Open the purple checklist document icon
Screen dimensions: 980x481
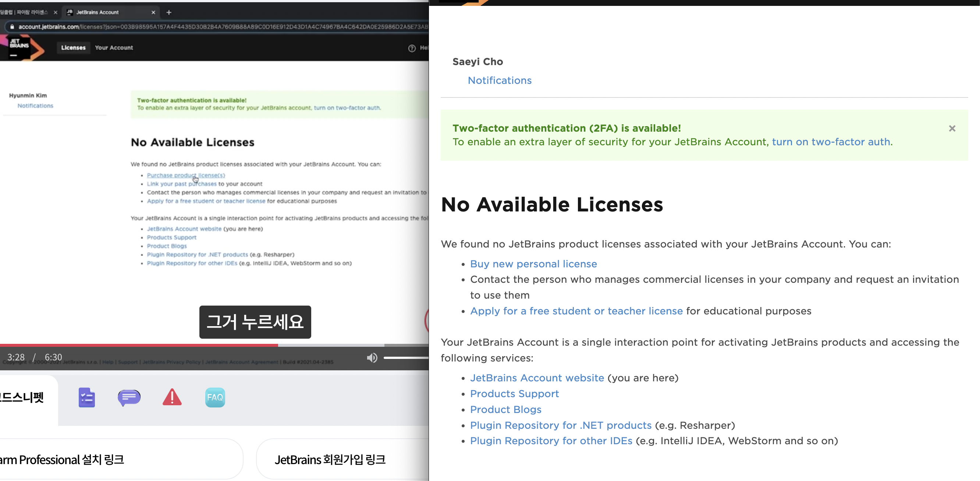pyautogui.click(x=87, y=398)
